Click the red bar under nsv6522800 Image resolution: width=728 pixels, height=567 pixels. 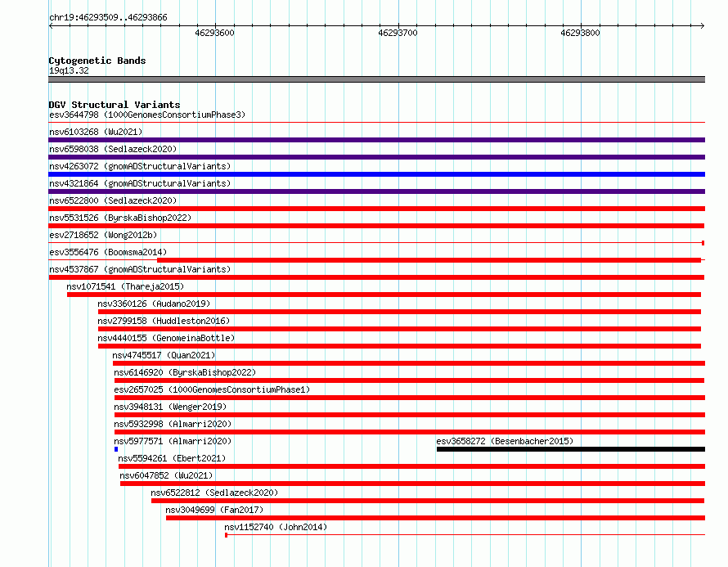(376, 209)
